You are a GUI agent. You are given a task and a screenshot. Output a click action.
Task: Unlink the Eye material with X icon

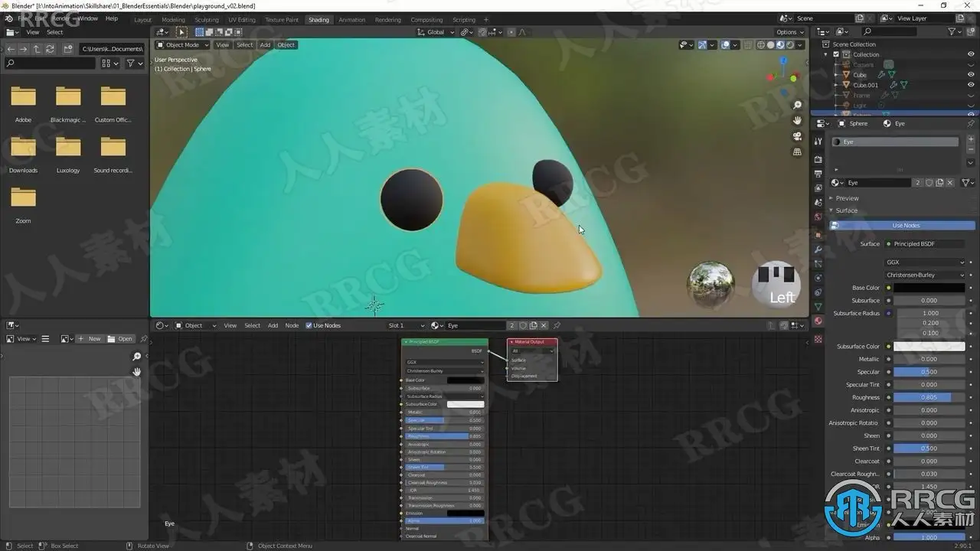950,183
